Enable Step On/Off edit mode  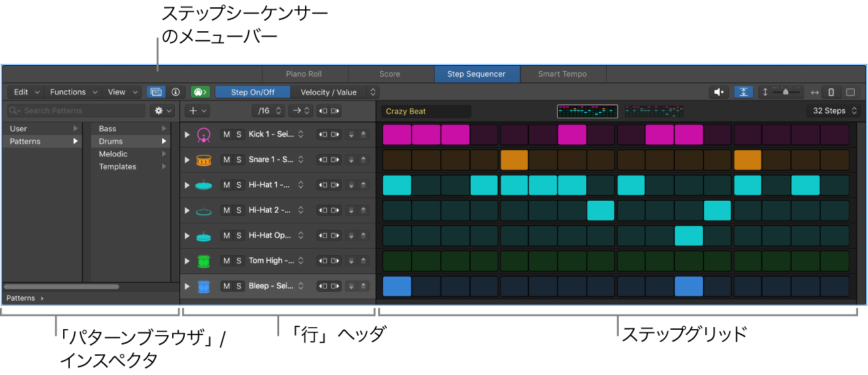click(253, 92)
